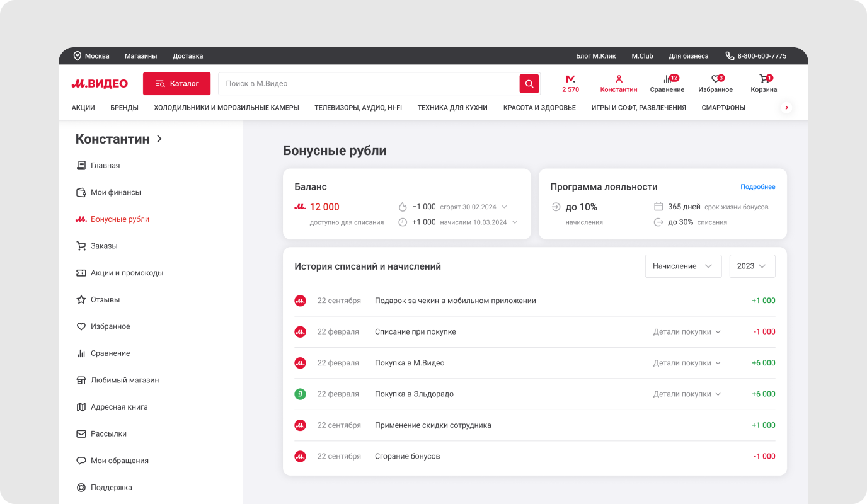
Task: Open the Доставка link in top bar
Action: (188, 56)
